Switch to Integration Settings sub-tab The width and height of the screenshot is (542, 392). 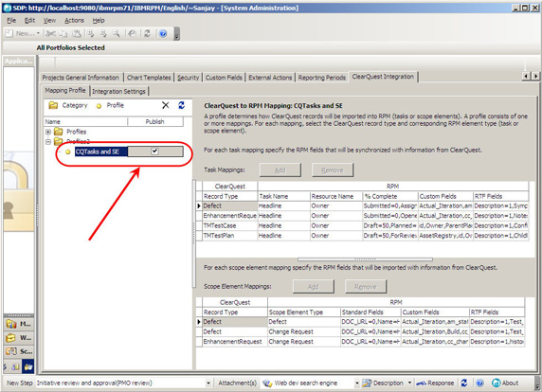coord(118,91)
